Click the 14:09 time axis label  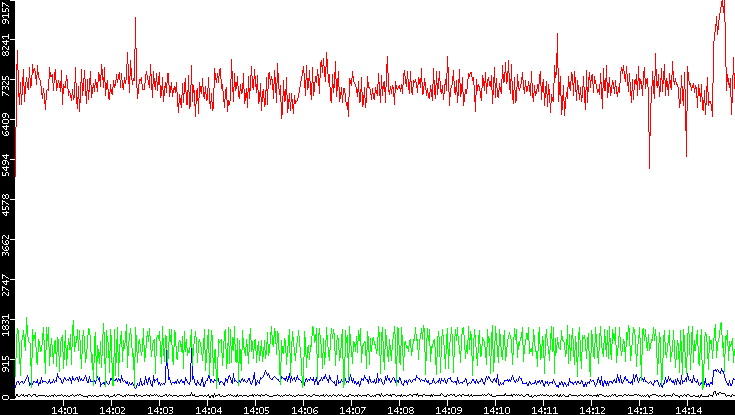pyautogui.click(x=448, y=411)
